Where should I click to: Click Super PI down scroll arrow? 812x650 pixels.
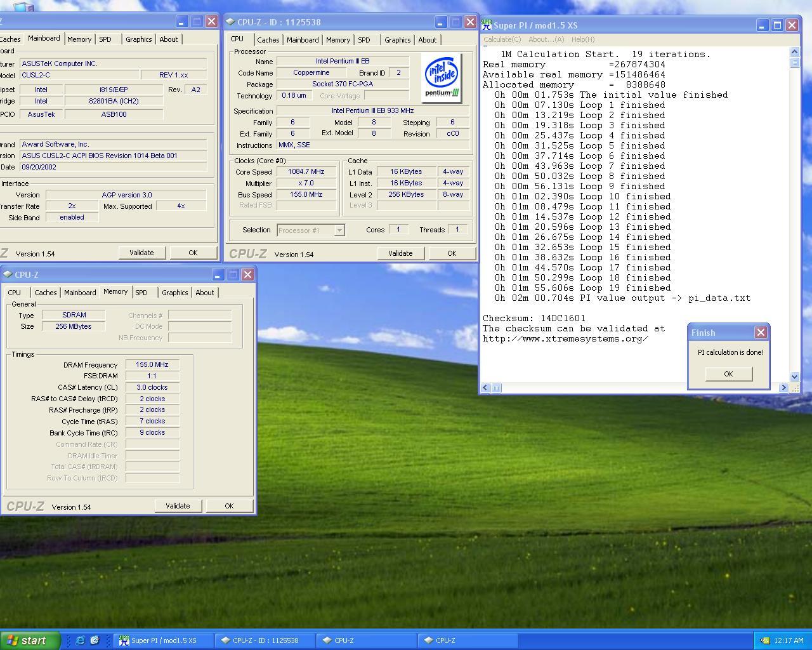click(x=795, y=376)
